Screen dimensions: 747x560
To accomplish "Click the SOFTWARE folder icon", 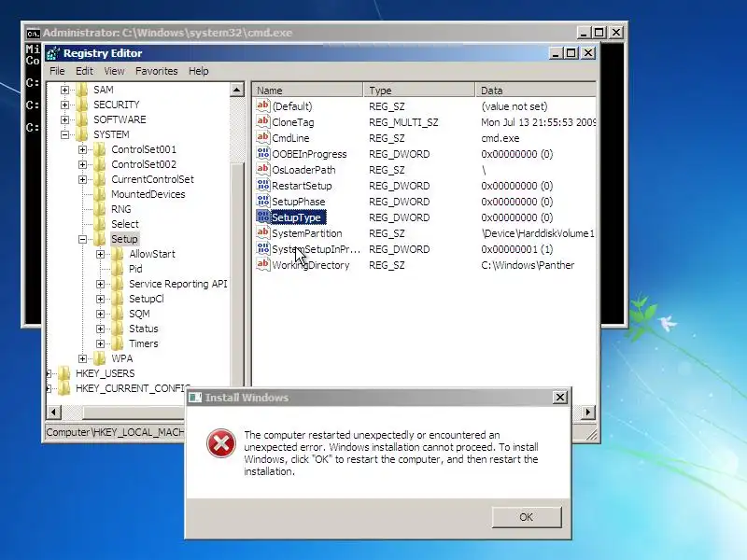I will [82, 119].
